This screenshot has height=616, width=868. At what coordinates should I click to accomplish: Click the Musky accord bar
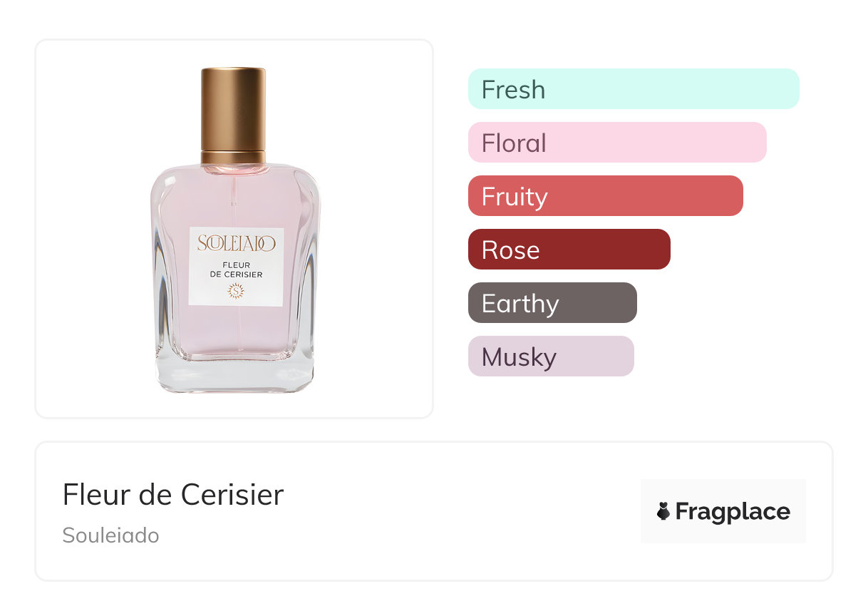point(551,356)
